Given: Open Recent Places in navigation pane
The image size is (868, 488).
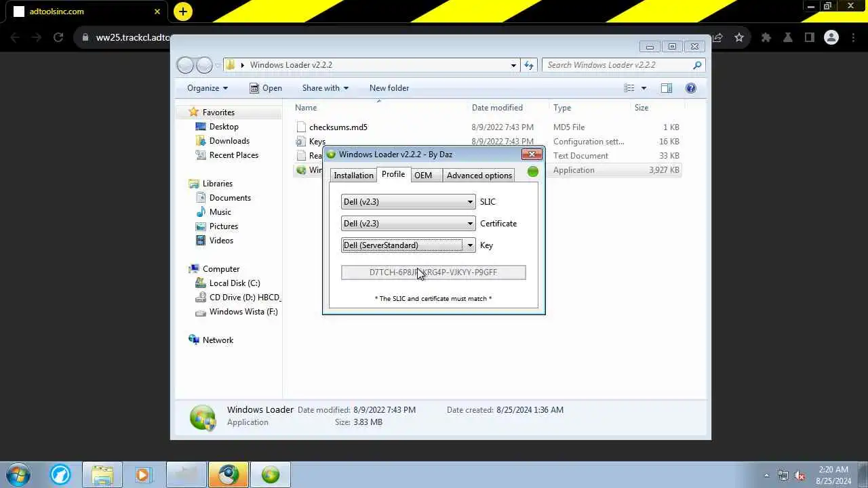Looking at the screenshot, I should coord(234,155).
